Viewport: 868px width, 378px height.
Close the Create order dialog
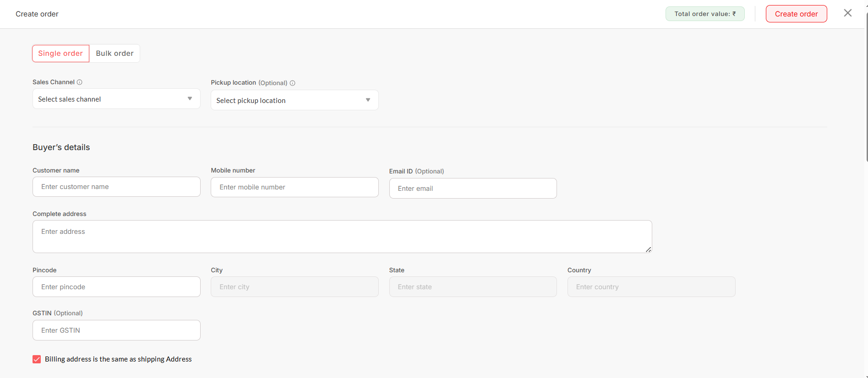(x=847, y=13)
